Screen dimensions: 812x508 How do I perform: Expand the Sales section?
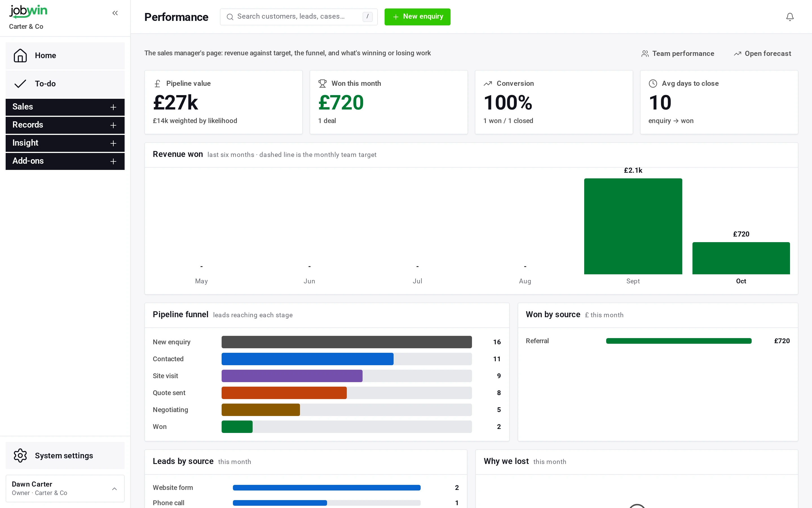(x=65, y=107)
